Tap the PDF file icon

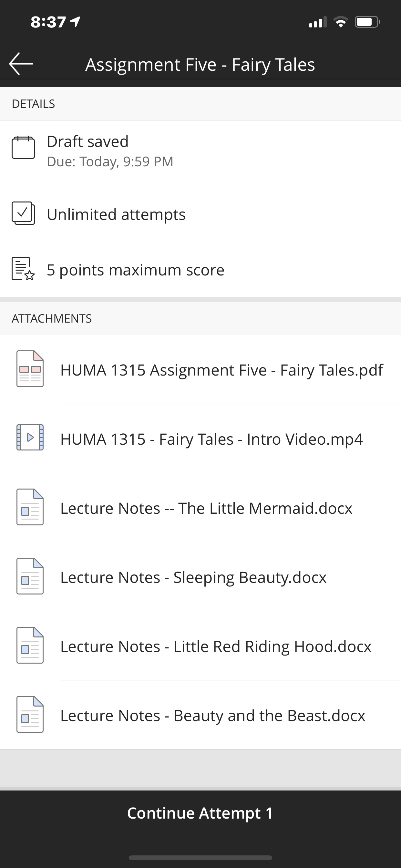click(x=30, y=369)
